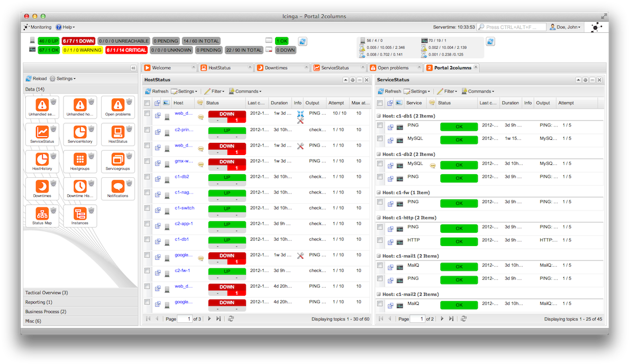
Task: Open the Reporting section in the sidebar
Action: point(39,302)
